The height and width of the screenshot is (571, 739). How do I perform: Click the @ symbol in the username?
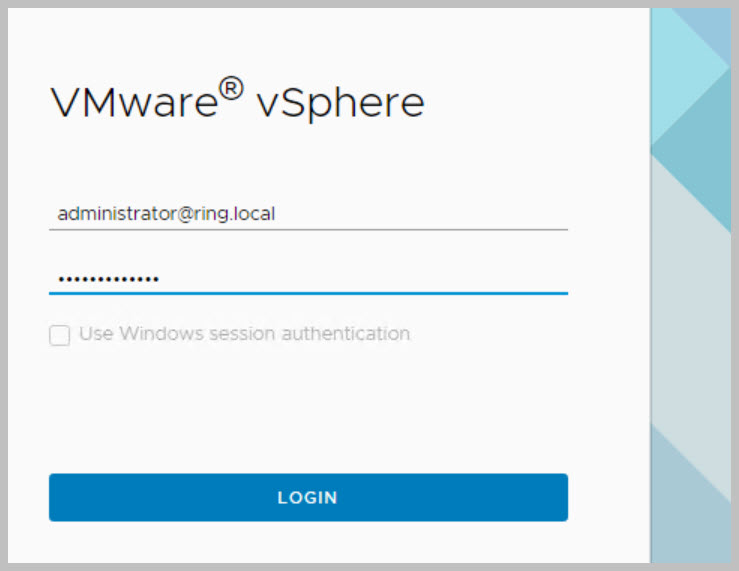pyautogui.click(x=188, y=214)
